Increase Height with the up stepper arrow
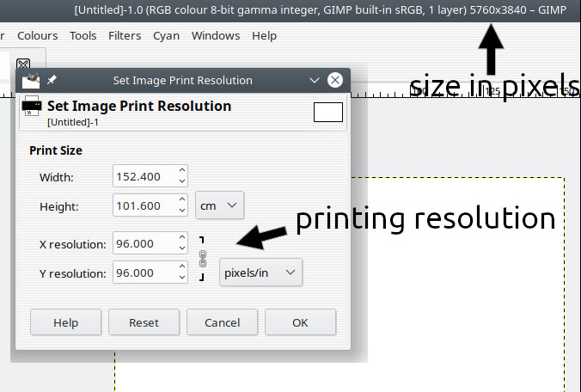This screenshot has height=392, width=581. (x=182, y=199)
